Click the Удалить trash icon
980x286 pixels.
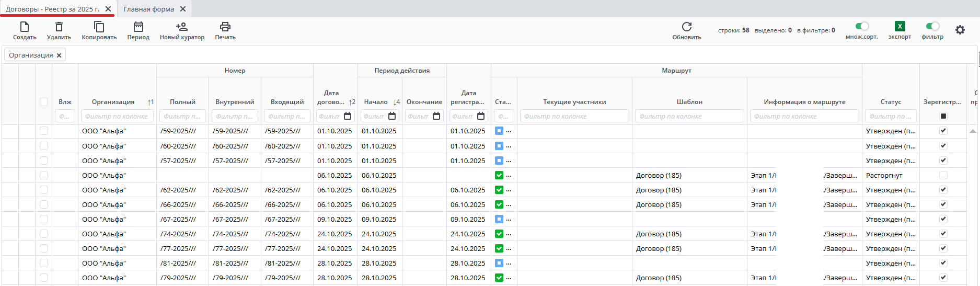[x=59, y=27]
